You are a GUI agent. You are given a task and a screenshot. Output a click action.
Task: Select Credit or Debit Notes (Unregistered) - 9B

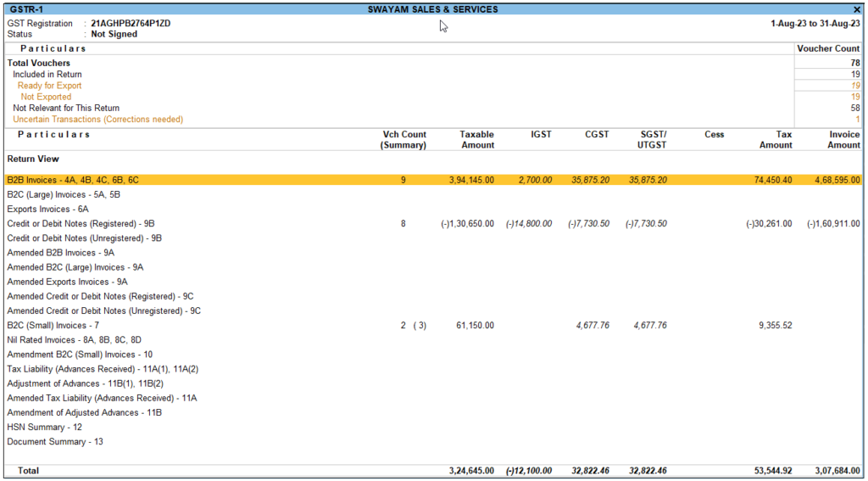pyautogui.click(x=84, y=238)
